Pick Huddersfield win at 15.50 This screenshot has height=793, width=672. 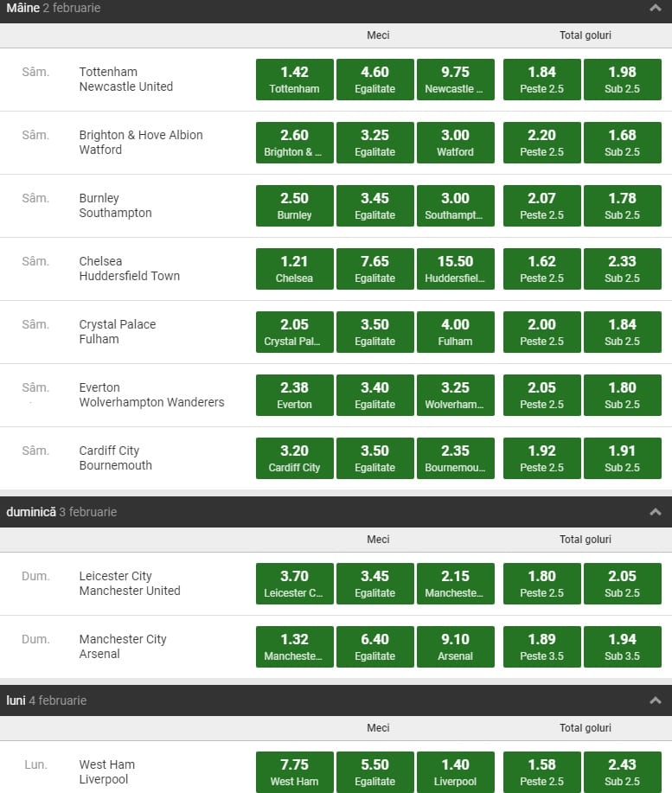(x=455, y=269)
